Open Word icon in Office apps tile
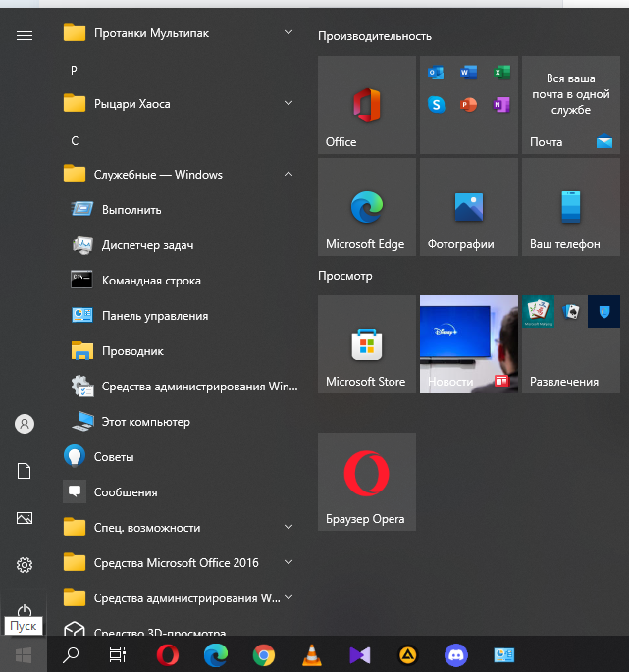629x672 pixels. pyautogui.click(x=468, y=73)
